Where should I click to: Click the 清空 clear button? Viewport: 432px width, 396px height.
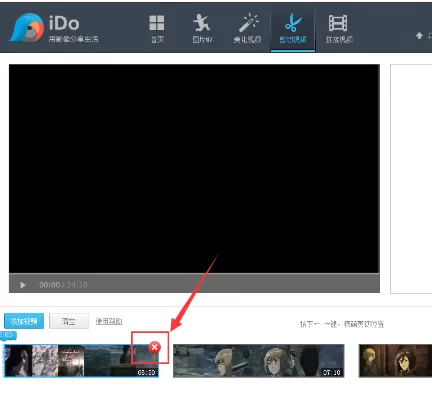(69, 321)
